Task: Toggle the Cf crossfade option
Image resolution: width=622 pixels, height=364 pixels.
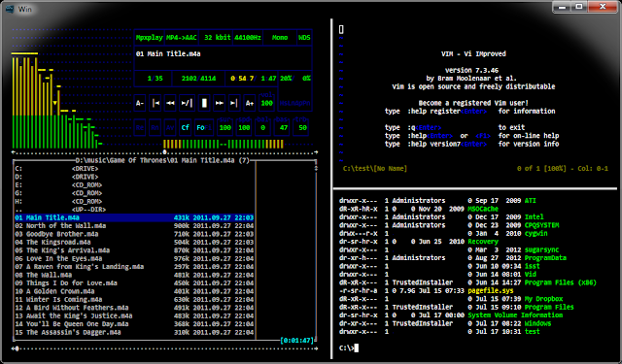Action: [186, 127]
